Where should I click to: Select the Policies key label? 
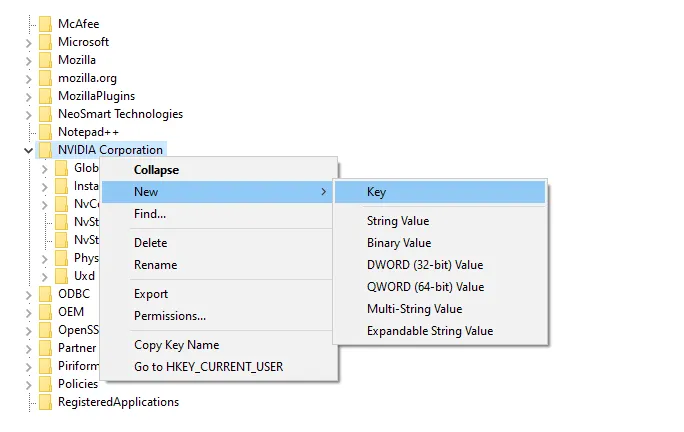tap(78, 384)
